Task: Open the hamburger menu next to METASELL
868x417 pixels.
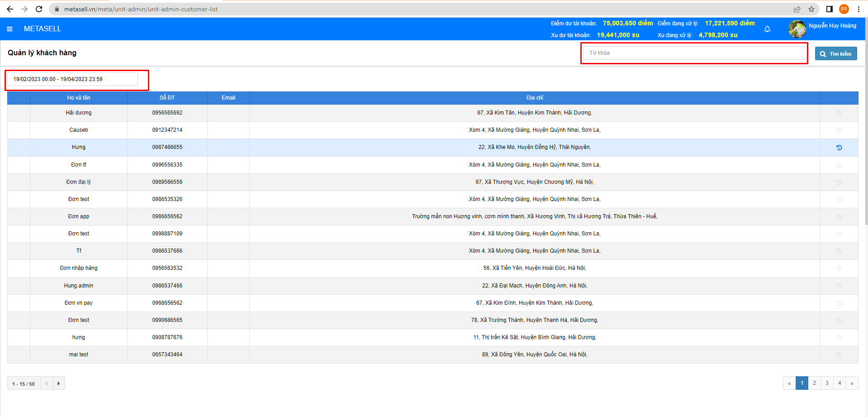Action: point(9,29)
